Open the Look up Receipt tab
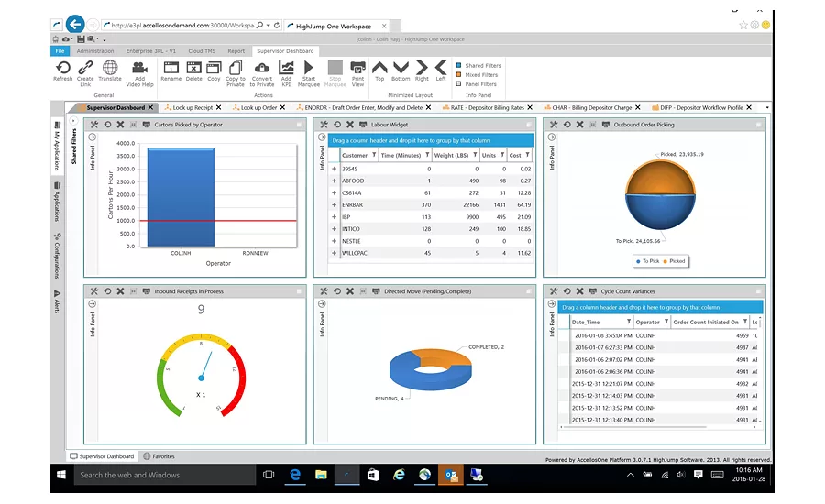Image resolution: width=825 pixels, height=504 pixels. (192, 108)
